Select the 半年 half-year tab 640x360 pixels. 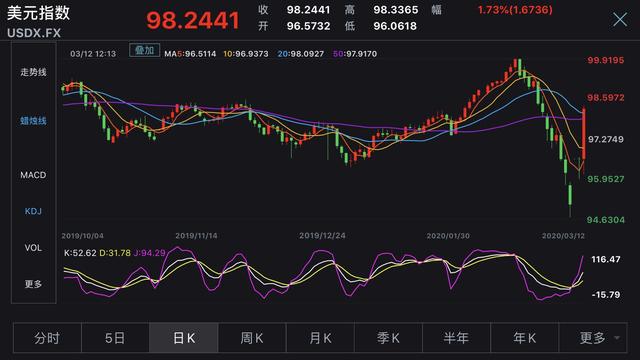[456, 338]
